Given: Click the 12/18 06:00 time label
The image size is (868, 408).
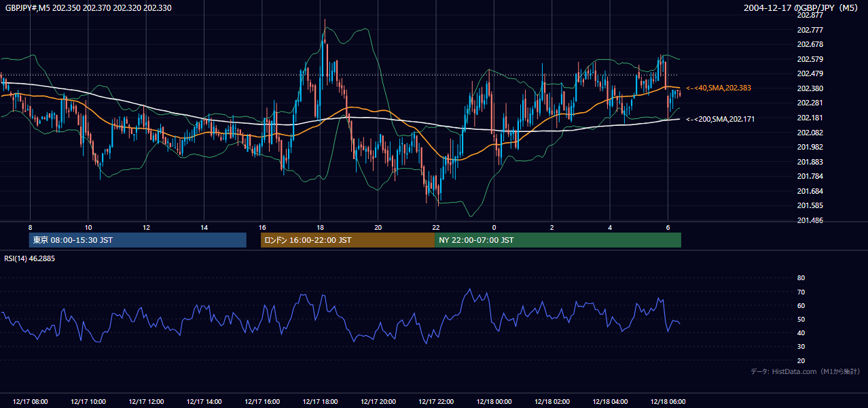Looking at the screenshot, I should 668,401.
